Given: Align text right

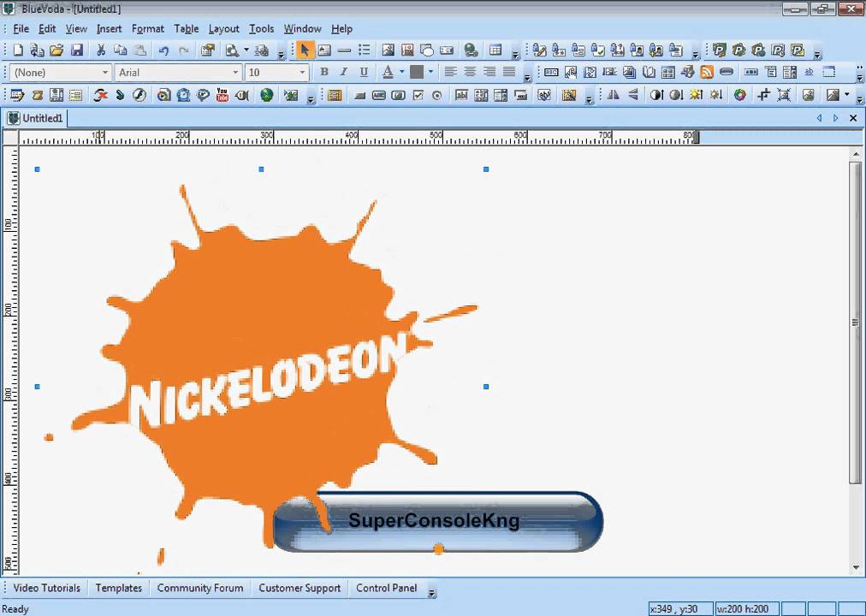Looking at the screenshot, I should (489, 73).
